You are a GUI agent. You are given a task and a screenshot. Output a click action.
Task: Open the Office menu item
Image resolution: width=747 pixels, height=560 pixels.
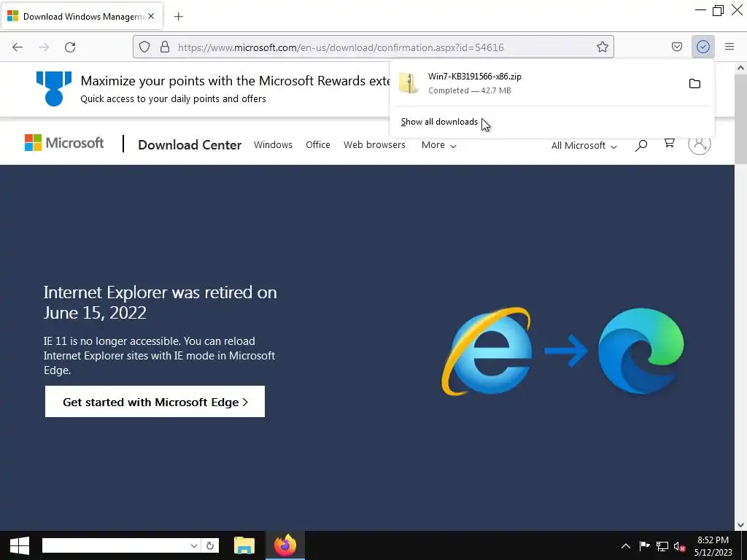pyautogui.click(x=318, y=145)
